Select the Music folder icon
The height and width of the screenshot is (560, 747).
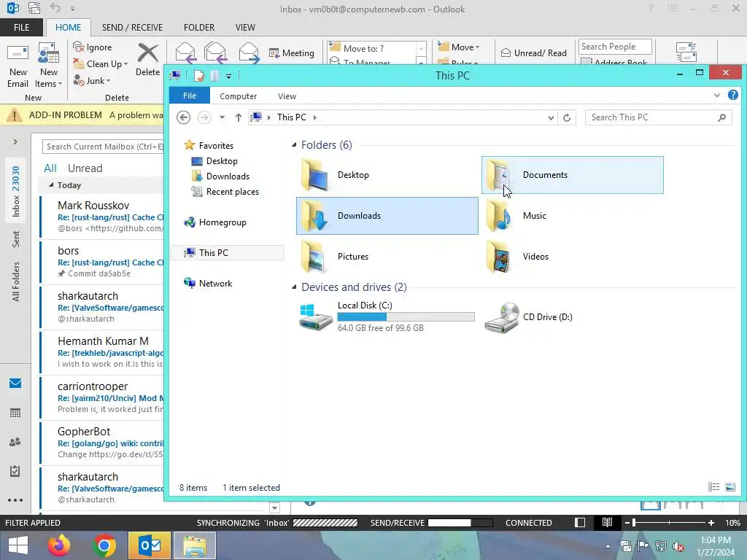498,216
